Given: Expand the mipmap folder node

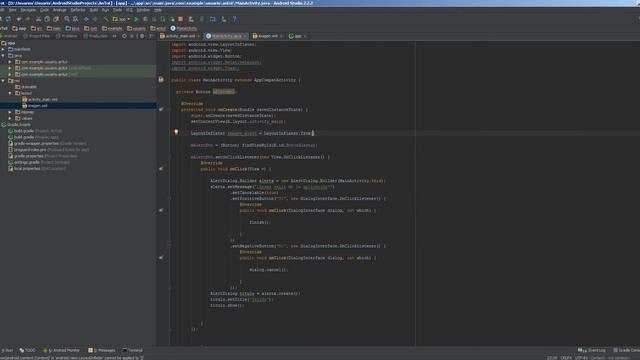Looking at the screenshot, I should coord(10,112).
